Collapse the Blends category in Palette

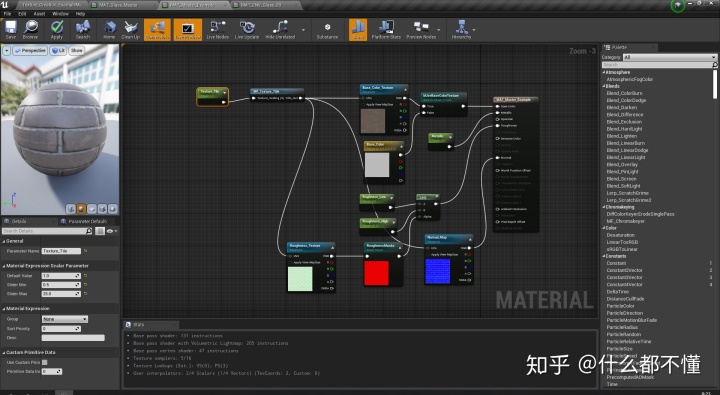pyautogui.click(x=604, y=86)
